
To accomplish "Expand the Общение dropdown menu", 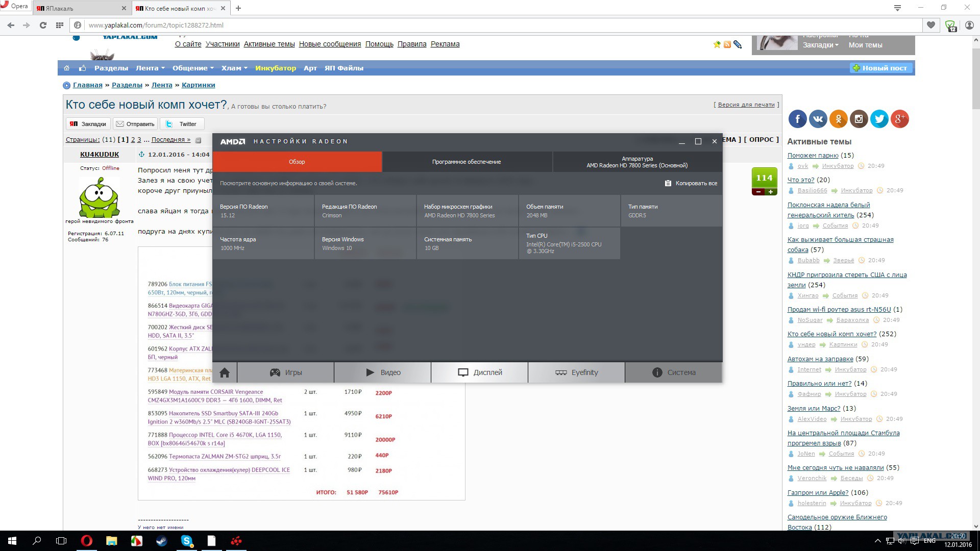I will (x=193, y=68).
